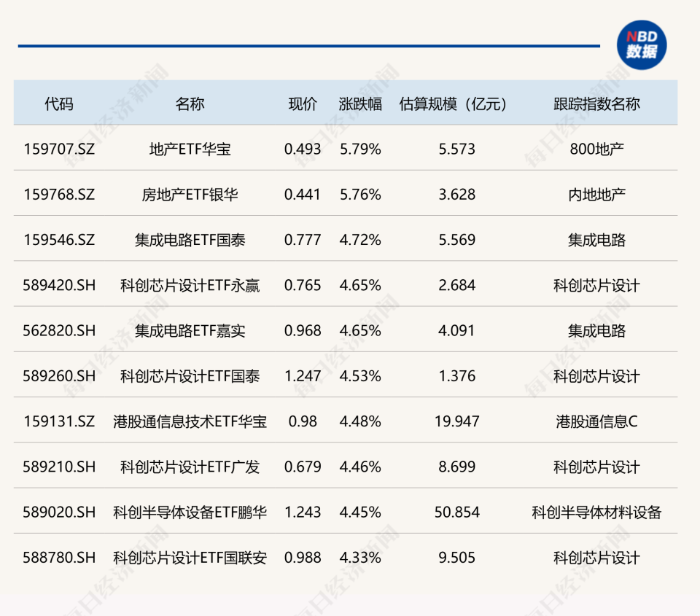The image size is (700, 616).
Task: Select code 589210.SH
Action: [59, 467]
